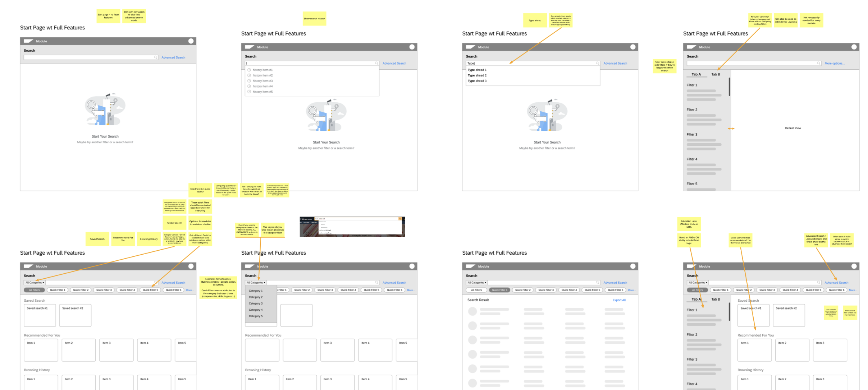Toggle All Filters pill above Search Result list
868x390 pixels.
pyautogui.click(x=476, y=290)
